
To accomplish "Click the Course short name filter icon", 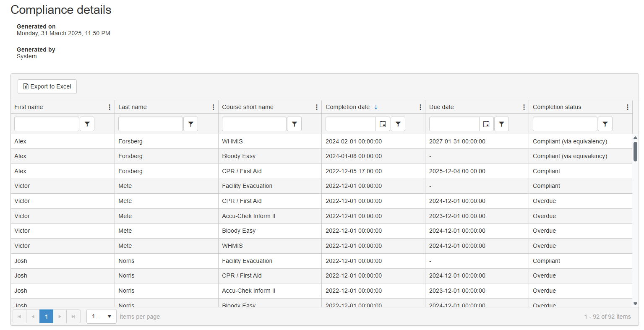I will [x=294, y=124].
